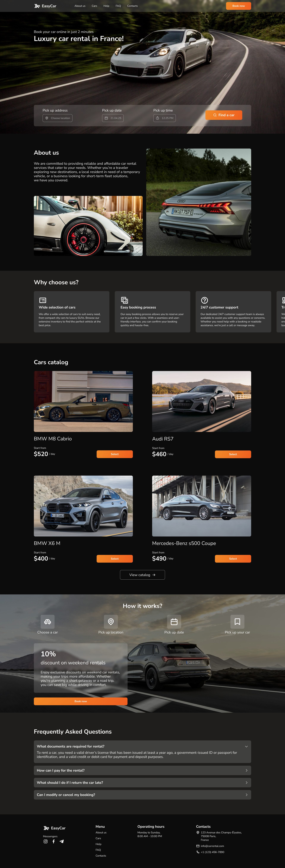This screenshot has height=868, width=285.
Task: Open Help in top navigation
Action: [x=106, y=6]
